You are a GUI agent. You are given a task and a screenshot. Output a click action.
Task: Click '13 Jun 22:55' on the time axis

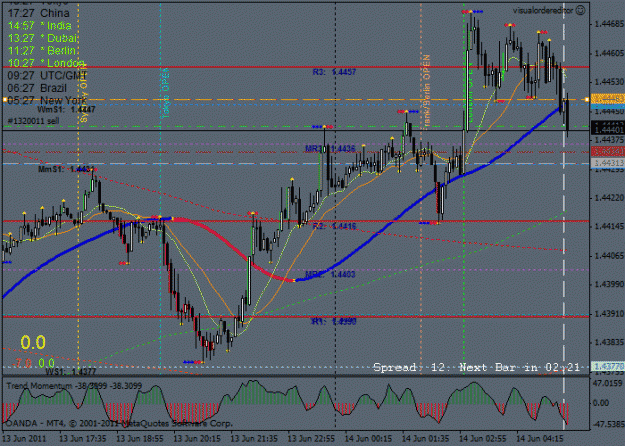(311, 439)
